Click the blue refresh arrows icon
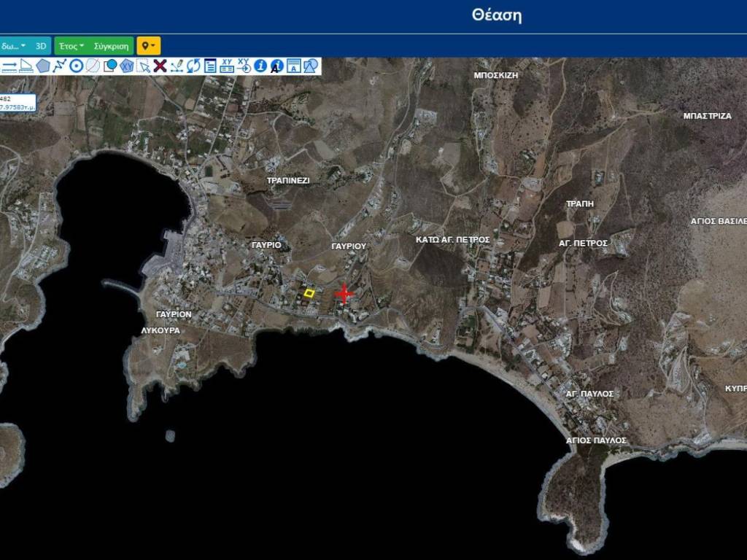The image size is (747, 560). (x=193, y=66)
